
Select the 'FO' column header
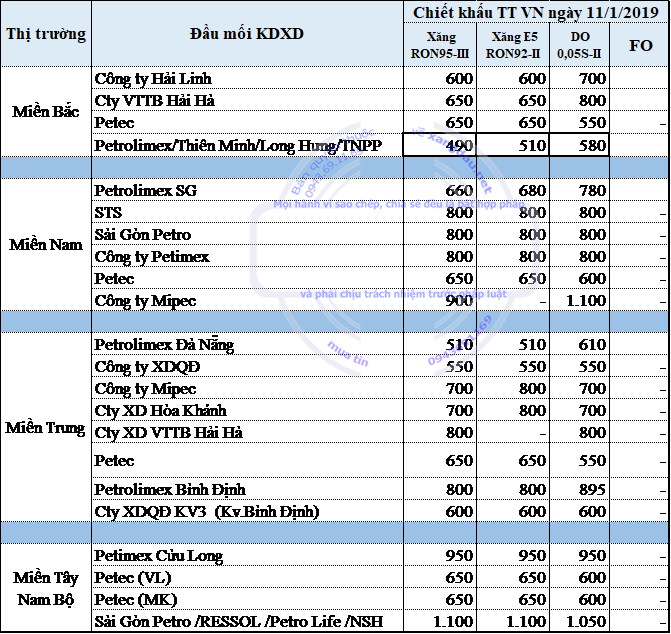coord(639,45)
